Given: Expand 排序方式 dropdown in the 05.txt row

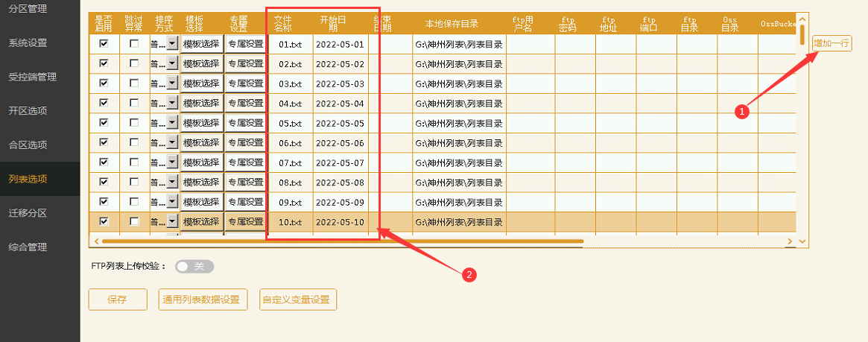Looking at the screenshot, I should click(172, 123).
